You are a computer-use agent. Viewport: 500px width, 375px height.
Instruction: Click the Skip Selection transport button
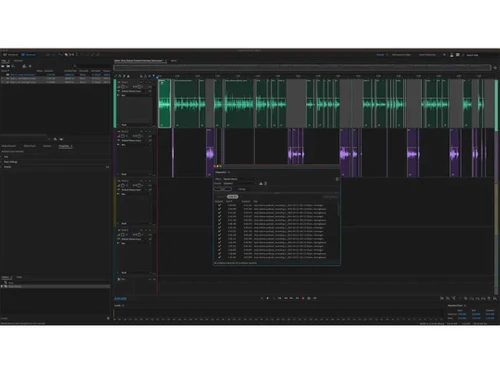315,298
